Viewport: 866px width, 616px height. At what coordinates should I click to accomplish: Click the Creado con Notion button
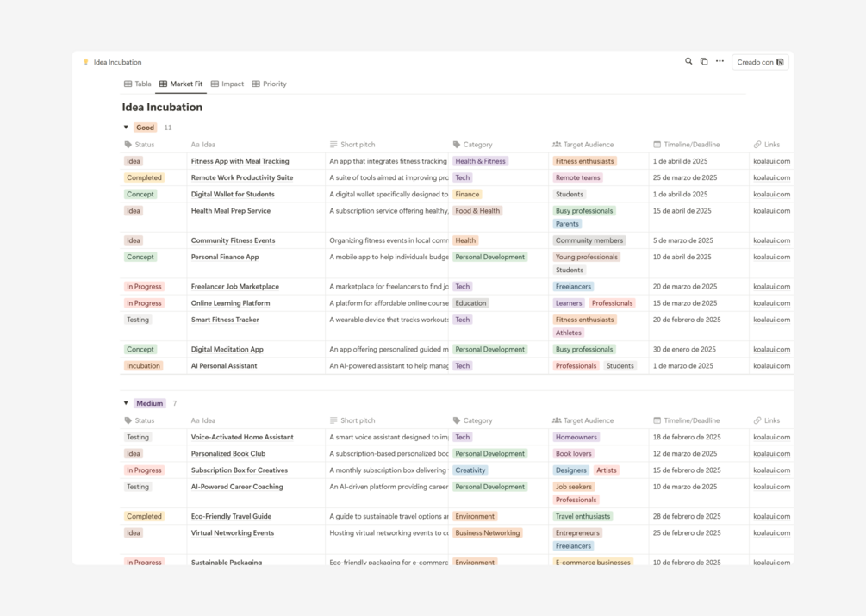point(760,62)
